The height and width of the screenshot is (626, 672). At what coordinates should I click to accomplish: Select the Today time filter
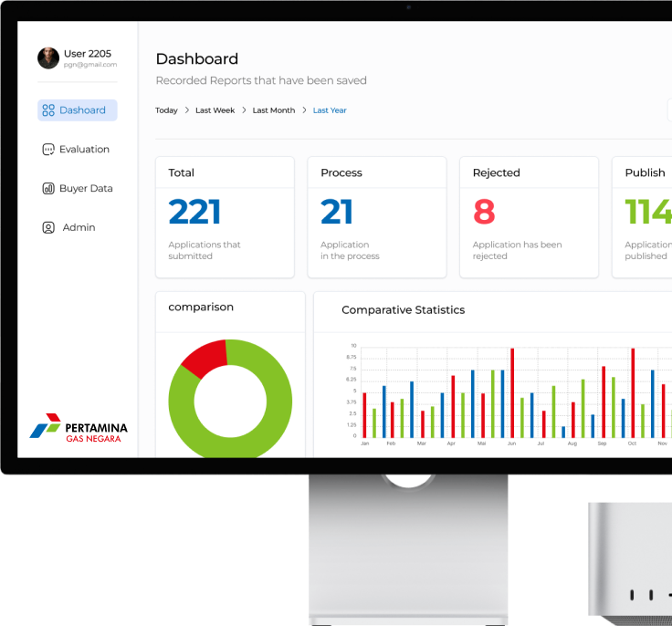(x=166, y=110)
